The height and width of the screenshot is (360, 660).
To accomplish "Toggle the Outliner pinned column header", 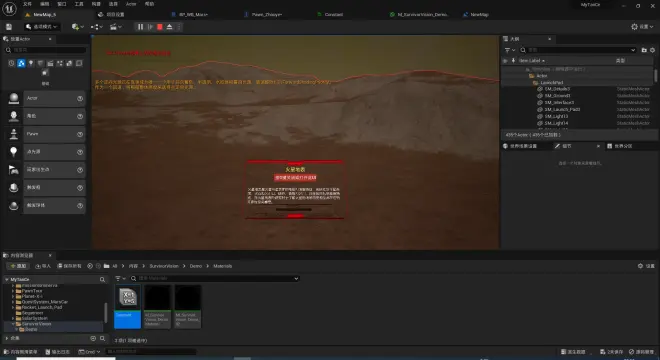I will point(514,61).
